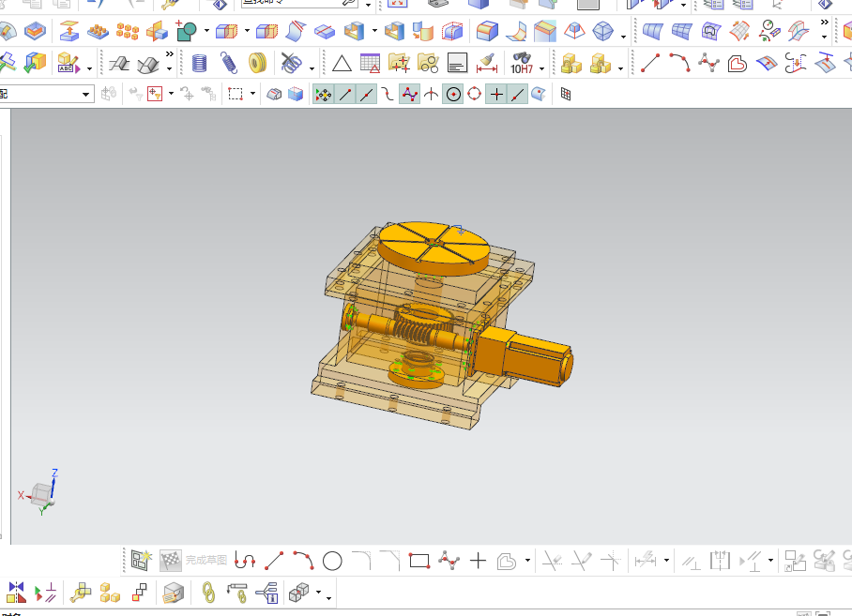This screenshot has width=852, height=616.
Task: Toggle the Point on Face snap option
Action: coord(538,95)
